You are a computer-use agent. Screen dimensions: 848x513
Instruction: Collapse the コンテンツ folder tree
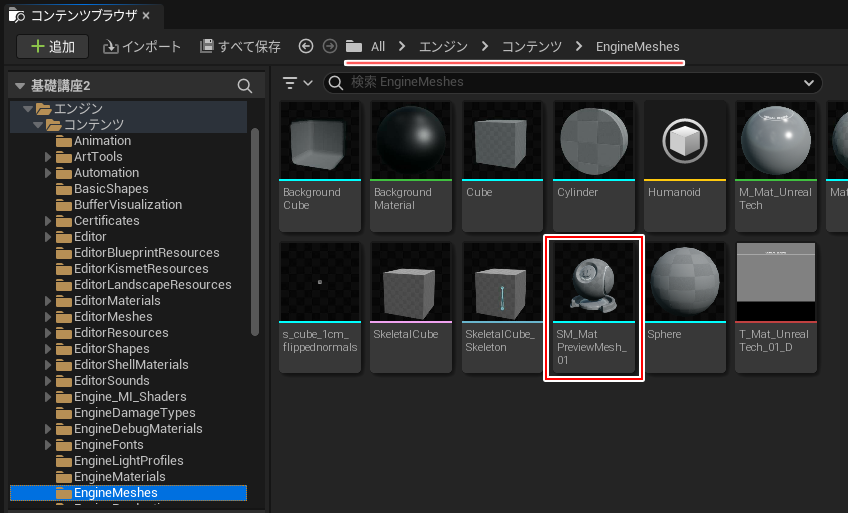pos(38,125)
